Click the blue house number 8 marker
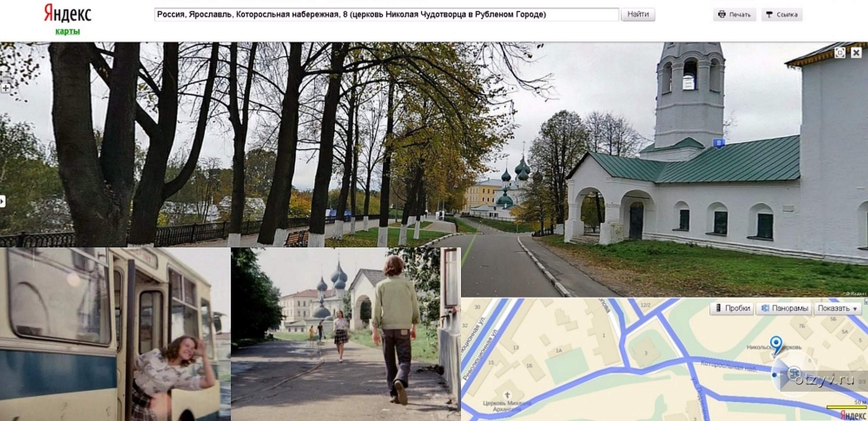 718,143
